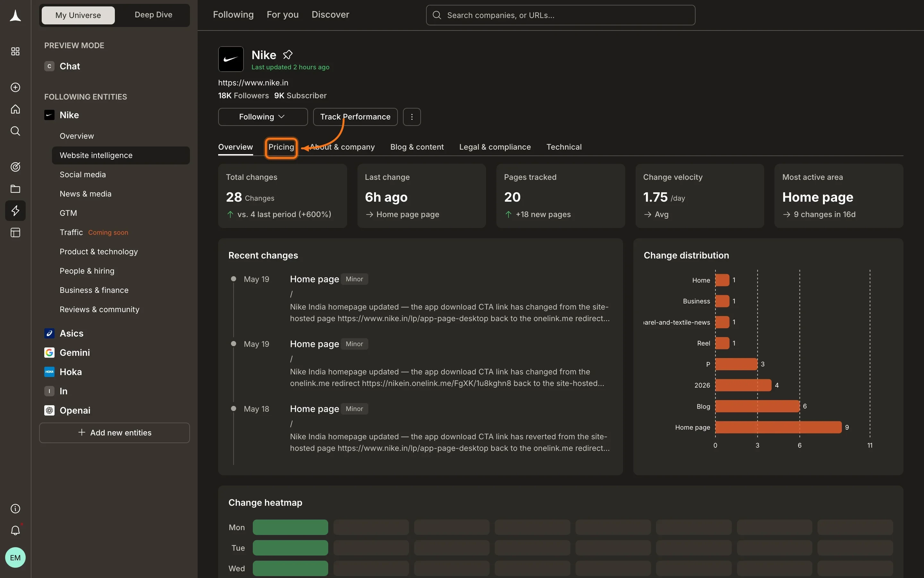Open the three-dot more options button
924x578 pixels.
click(x=412, y=117)
